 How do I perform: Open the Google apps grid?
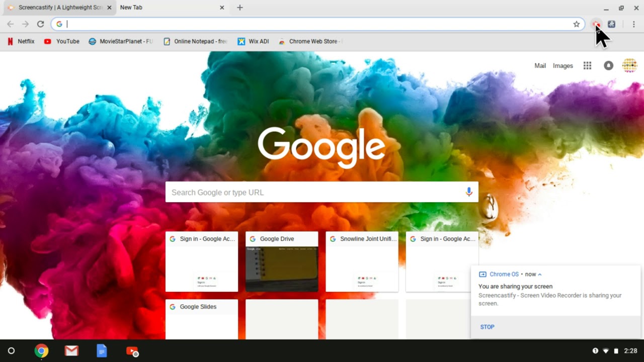(587, 65)
